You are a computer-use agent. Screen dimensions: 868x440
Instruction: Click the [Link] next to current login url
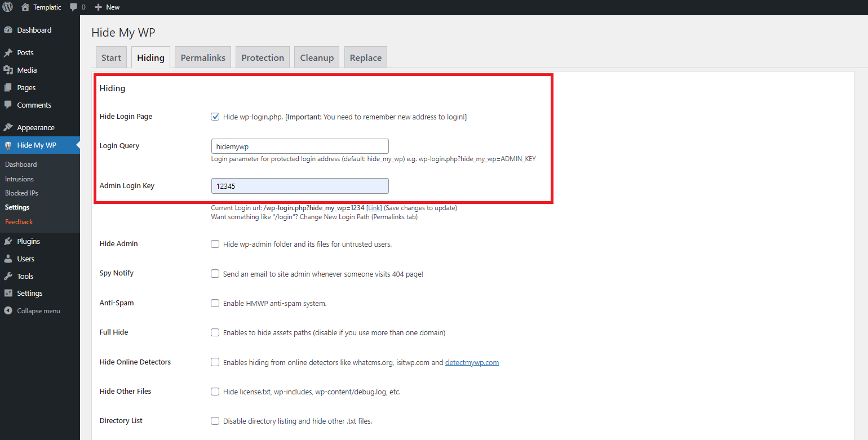click(374, 208)
